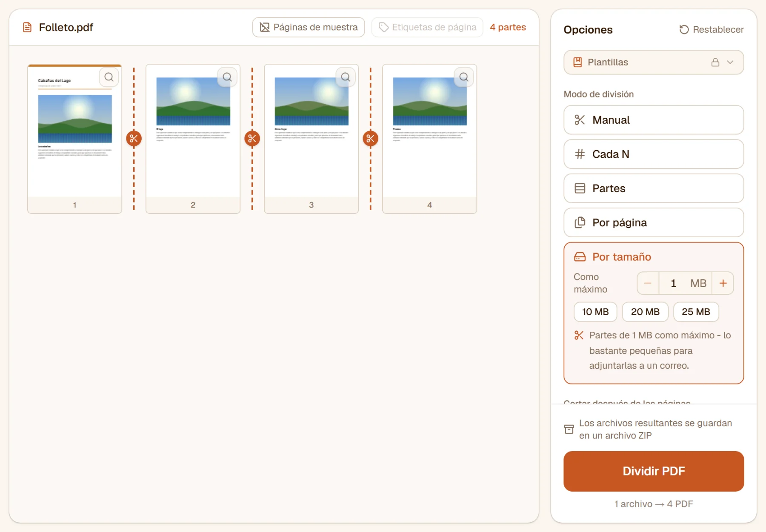The height and width of the screenshot is (532, 766).
Task: Set size preset to 20 MB
Action: [x=645, y=312]
